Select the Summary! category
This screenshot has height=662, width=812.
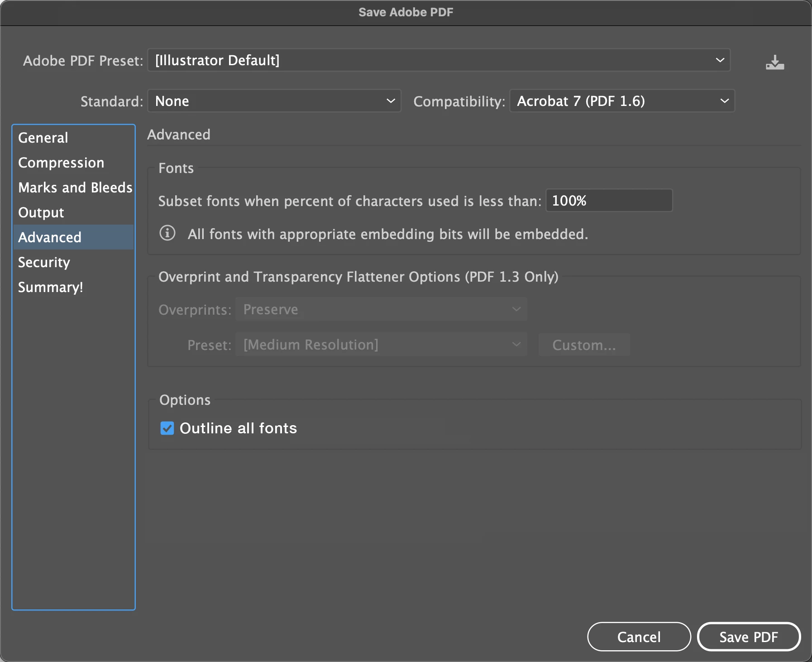[x=73, y=287]
